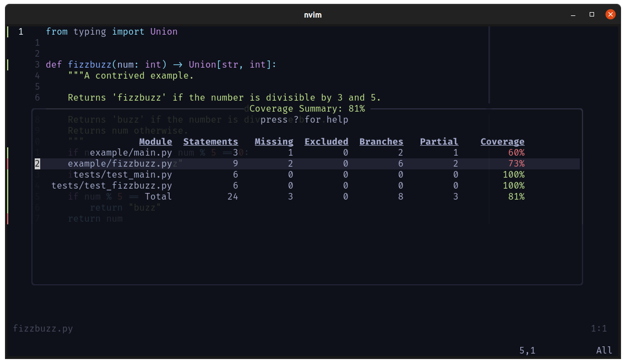This screenshot has width=626, height=364.
Task: Click the Branches column header
Action: [x=381, y=141]
